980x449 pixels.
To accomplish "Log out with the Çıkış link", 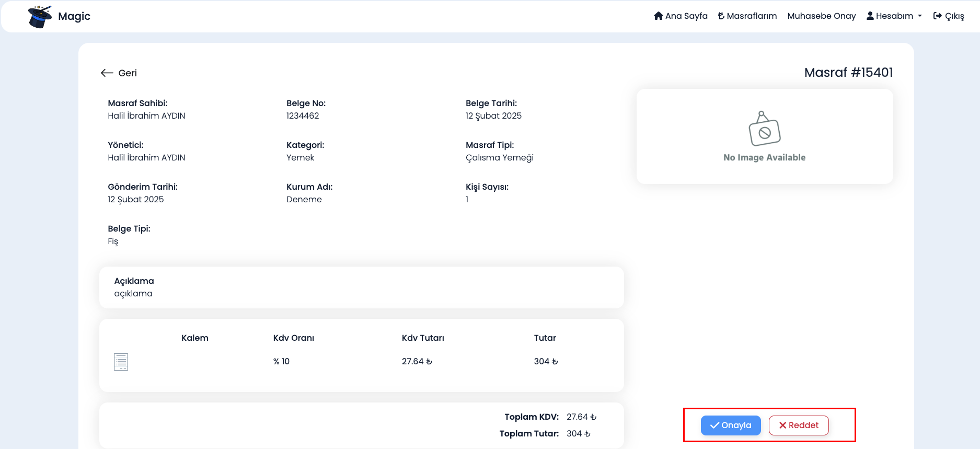I will pos(949,16).
